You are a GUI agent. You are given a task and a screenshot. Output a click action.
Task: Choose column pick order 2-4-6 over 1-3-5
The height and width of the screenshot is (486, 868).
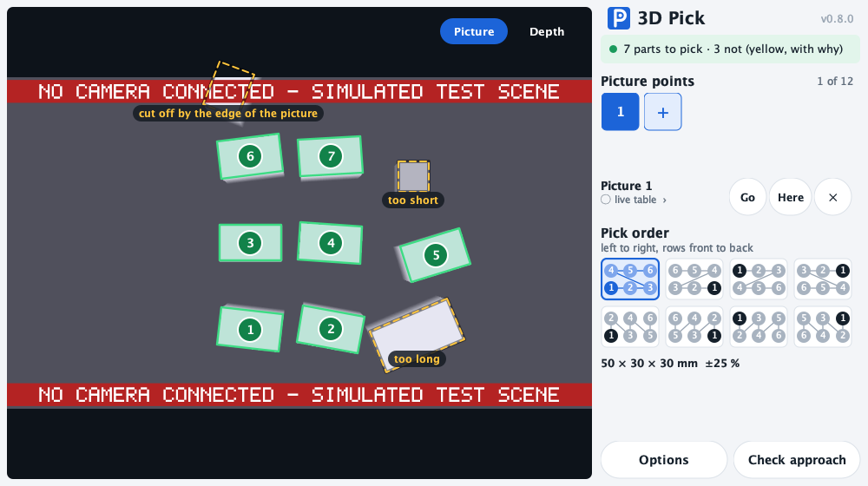point(630,326)
